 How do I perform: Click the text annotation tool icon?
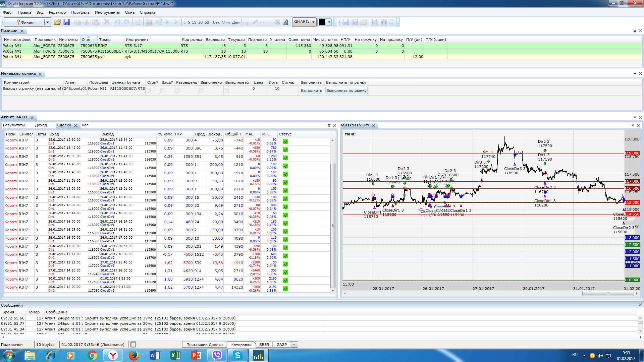coord(285,22)
